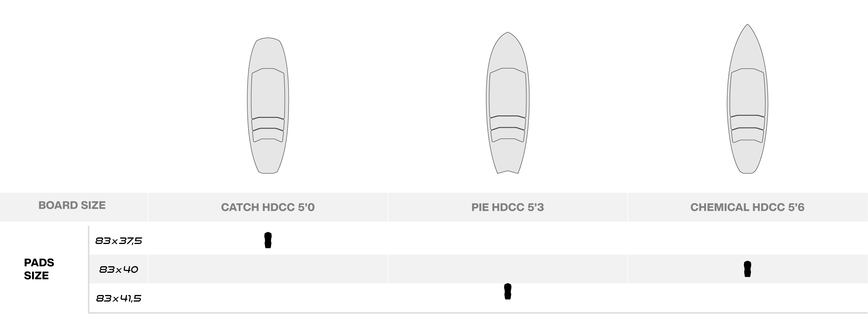Select the CHEMICAL HDCC 5'6 column header
This screenshot has width=868, height=321.
747,207
